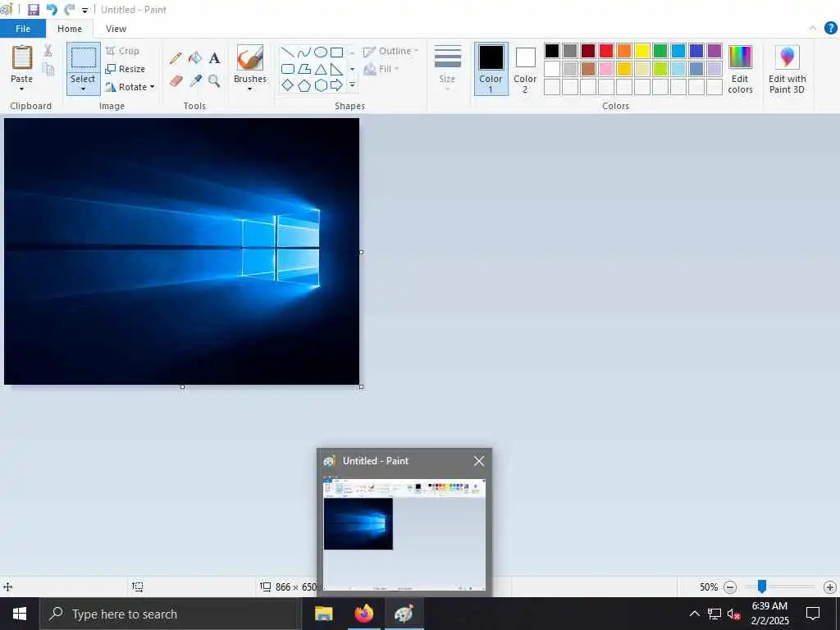The width and height of the screenshot is (840, 630).
Task: Activate the Magnifier tool
Action: (x=214, y=81)
